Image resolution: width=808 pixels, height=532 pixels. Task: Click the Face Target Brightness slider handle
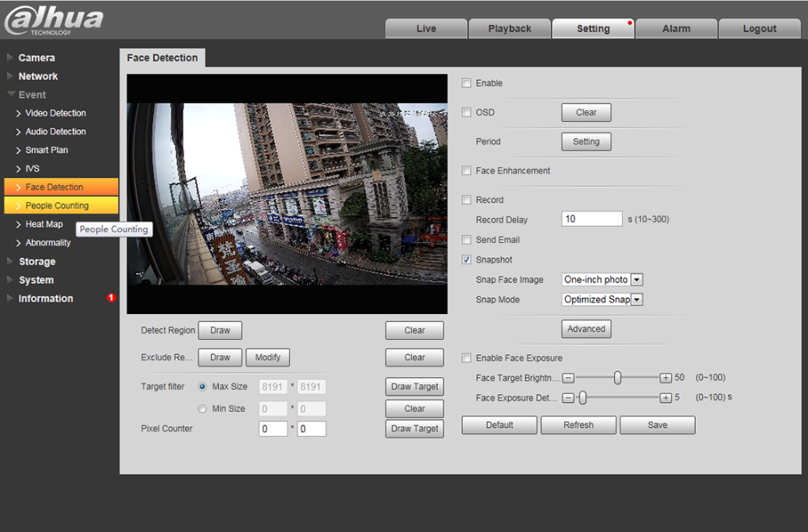tap(617, 378)
